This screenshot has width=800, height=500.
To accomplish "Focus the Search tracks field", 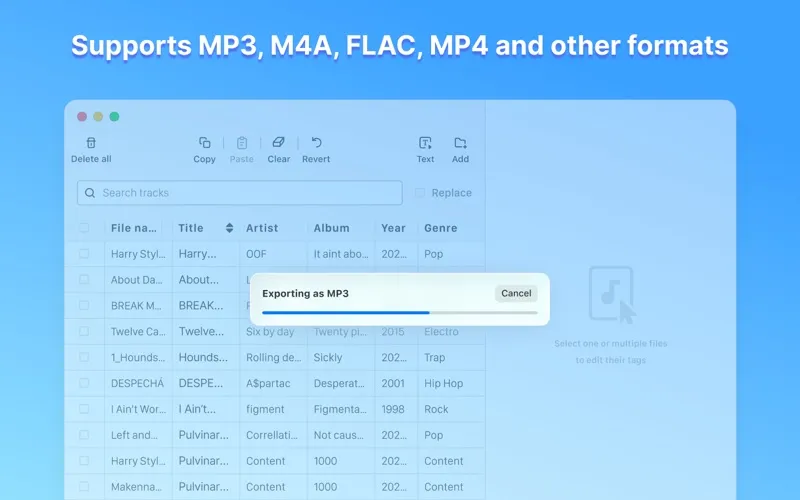I will 240,193.
